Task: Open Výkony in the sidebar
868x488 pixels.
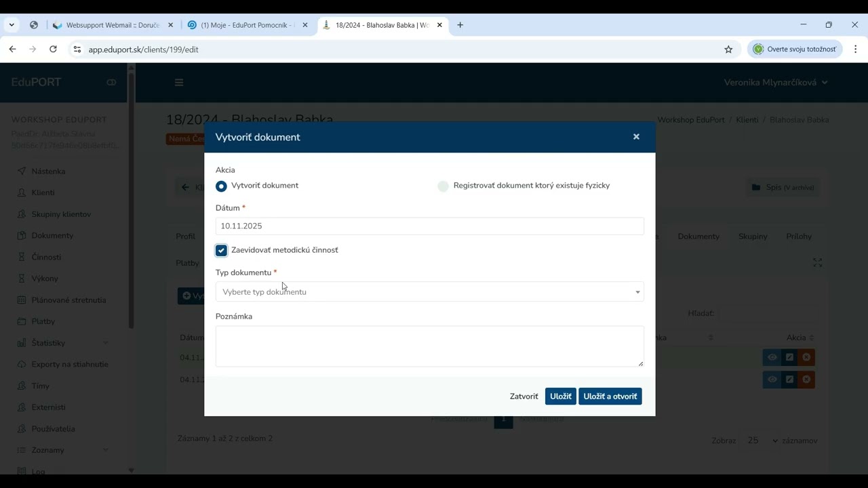Action: coord(45,279)
